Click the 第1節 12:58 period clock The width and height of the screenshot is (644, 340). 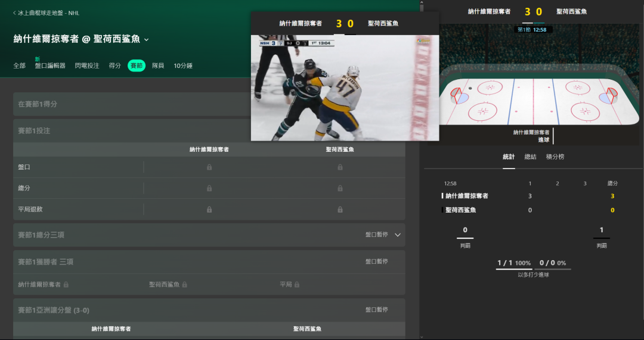point(533,30)
